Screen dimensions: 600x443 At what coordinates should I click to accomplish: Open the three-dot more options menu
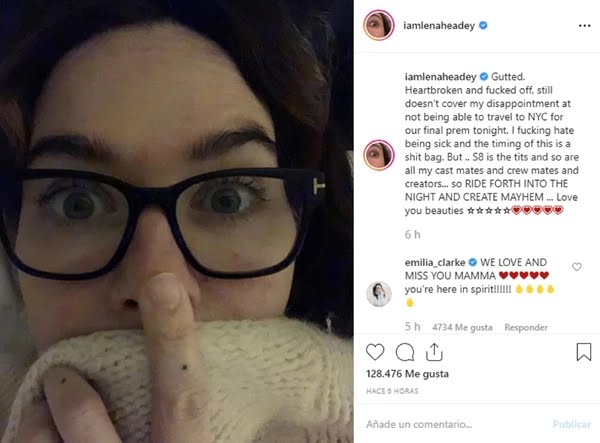(584, 26)
